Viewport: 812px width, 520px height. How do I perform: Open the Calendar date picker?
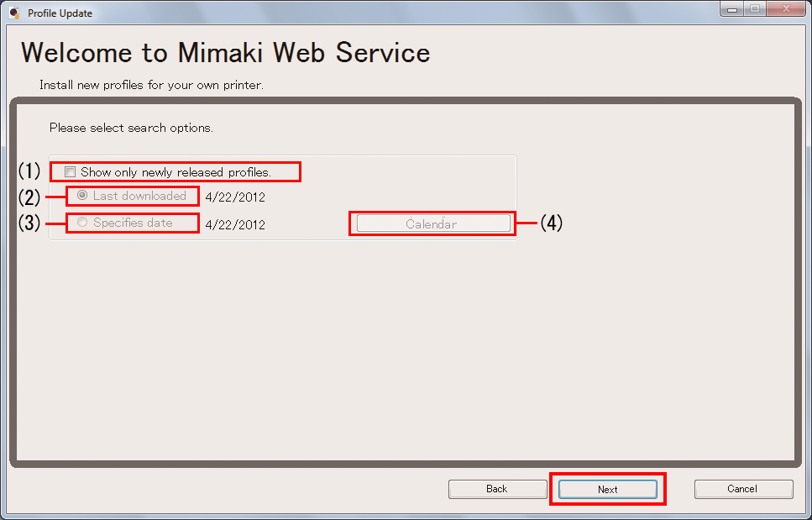tap(433, 223)
